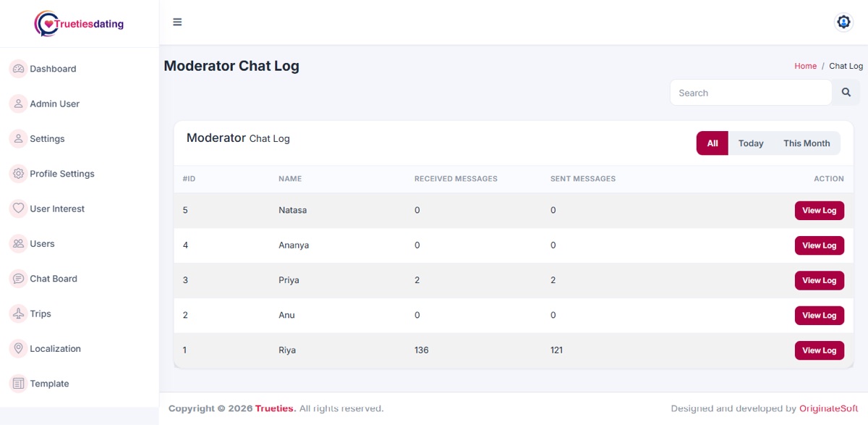This screenshot has width=868, height=425.
Task: Select the Template layout icon
Action: pyautogui.click(x=18, y=384)
